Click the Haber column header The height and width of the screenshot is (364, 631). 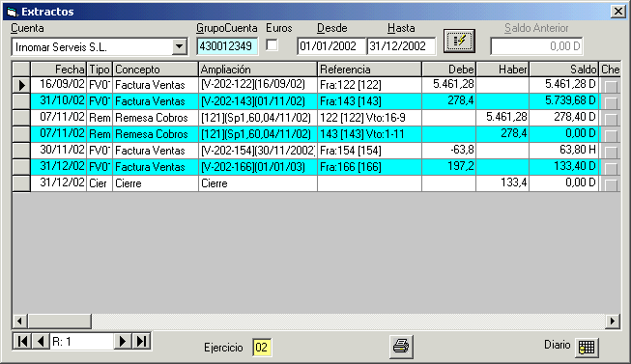pos(502,70)
